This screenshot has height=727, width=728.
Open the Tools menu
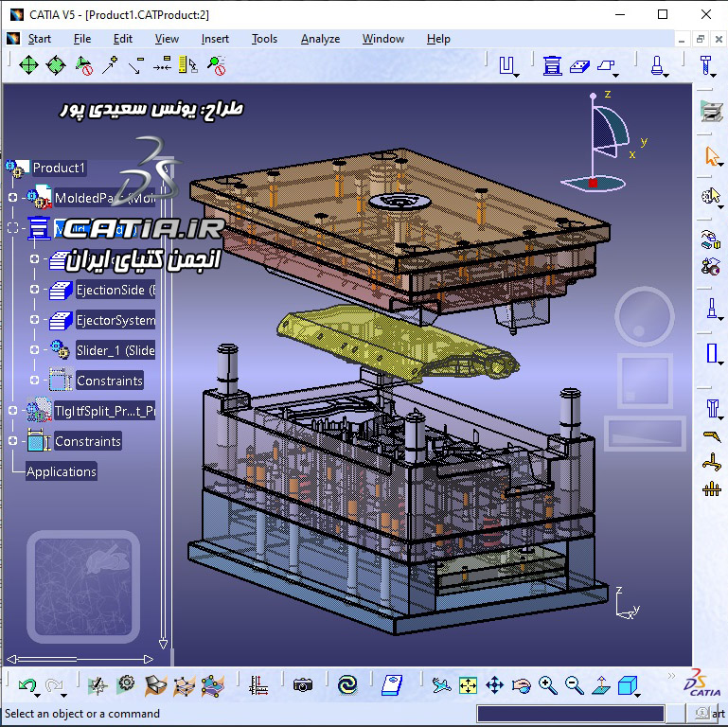tap(264, 39)
